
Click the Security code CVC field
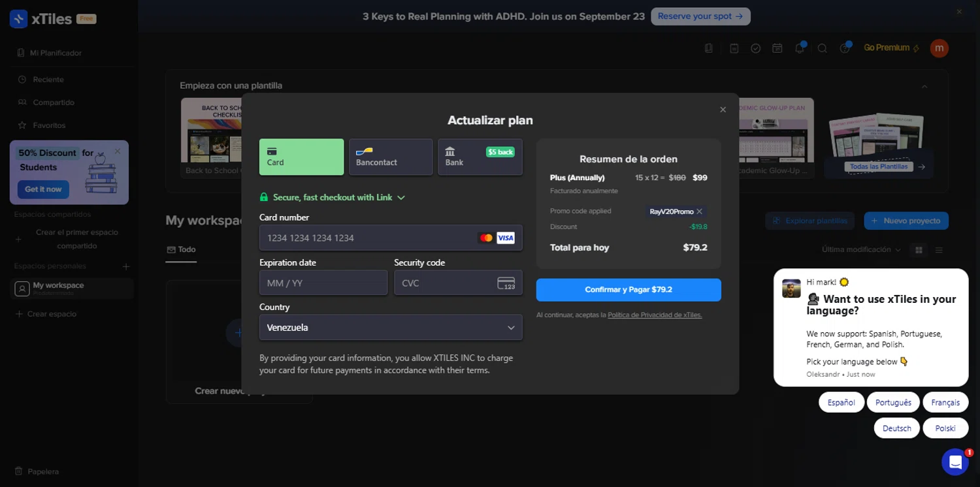[x=458, y=283]
